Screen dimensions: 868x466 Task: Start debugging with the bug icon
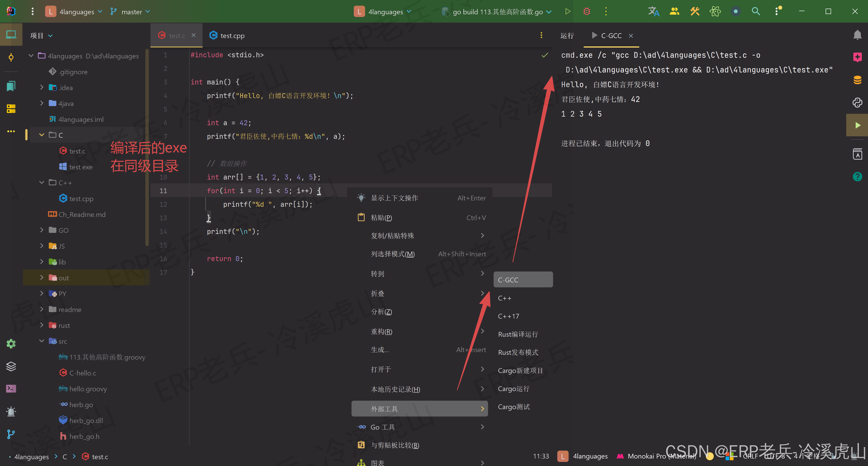click(586, 11)
